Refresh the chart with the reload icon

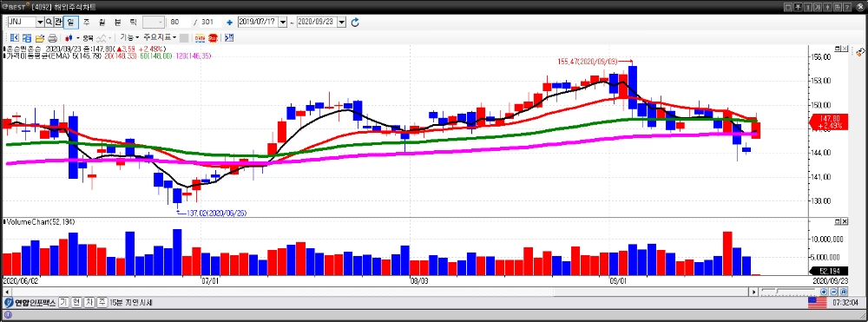point(355,22)
